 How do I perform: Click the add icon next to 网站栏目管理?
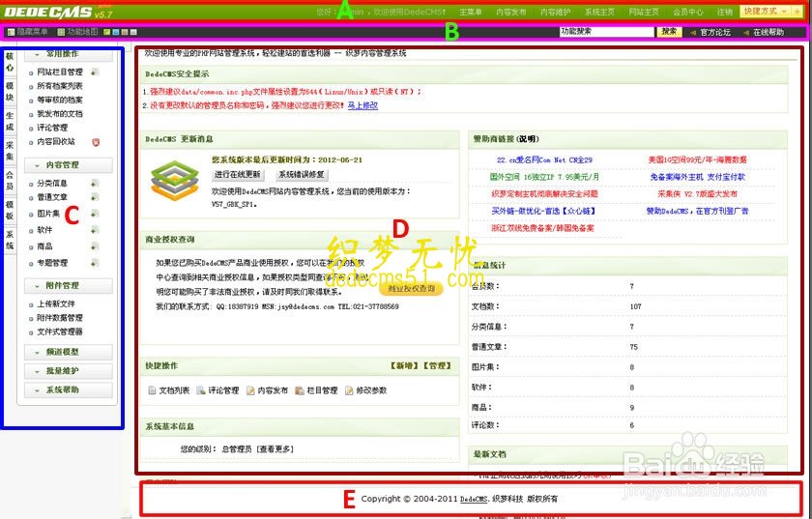pos(95,72)
